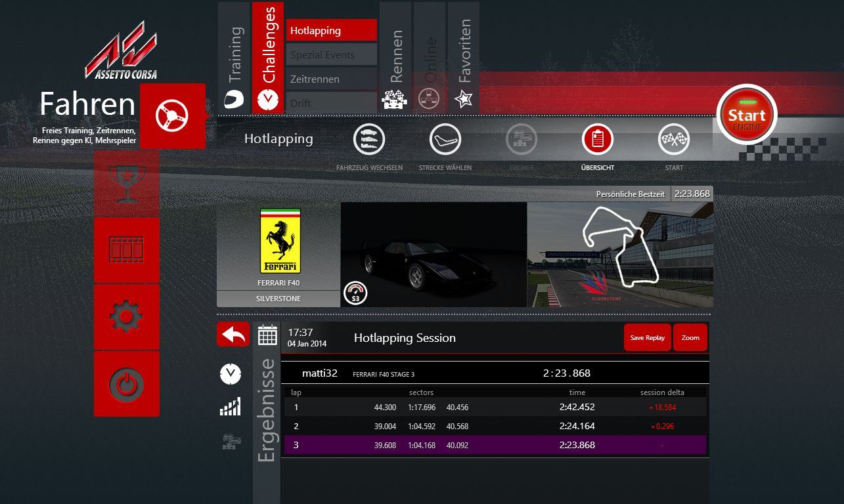Click the session delta +18.584 value
Screen dimensions: 844x504
(662, 407)
